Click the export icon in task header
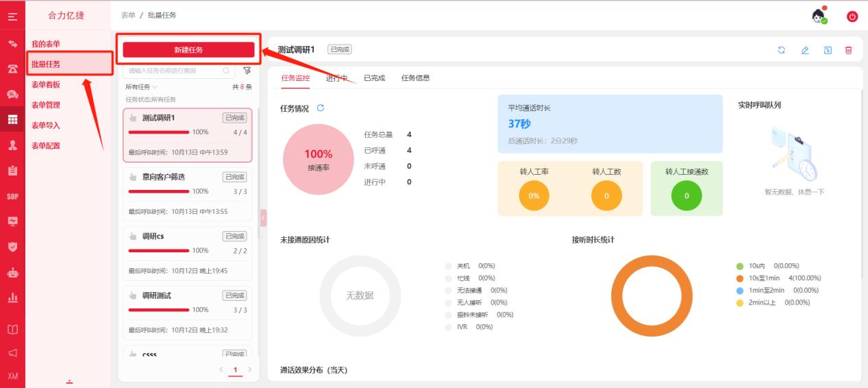868x388 pixels. 828,50
